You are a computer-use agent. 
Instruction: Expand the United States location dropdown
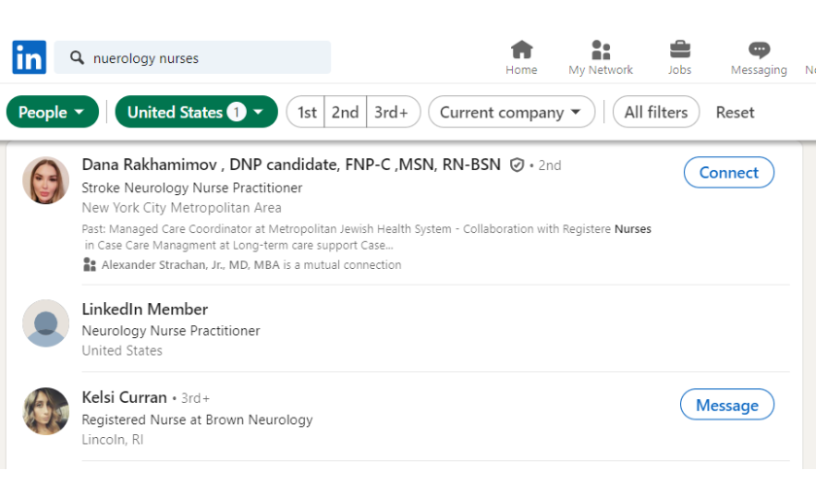[x=196, y=112]
